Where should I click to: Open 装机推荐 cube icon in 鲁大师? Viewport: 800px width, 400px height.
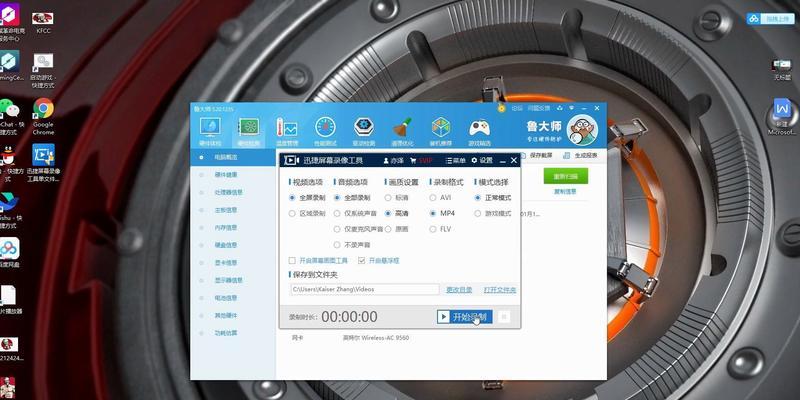pyautogui.click(x=441, y=127)
